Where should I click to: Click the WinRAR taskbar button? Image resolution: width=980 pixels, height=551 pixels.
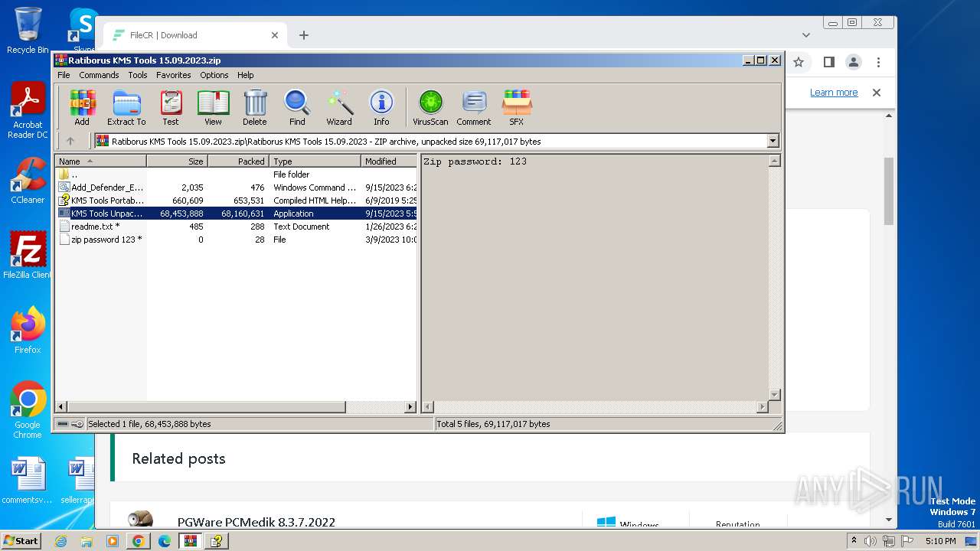tap(190, 541)
